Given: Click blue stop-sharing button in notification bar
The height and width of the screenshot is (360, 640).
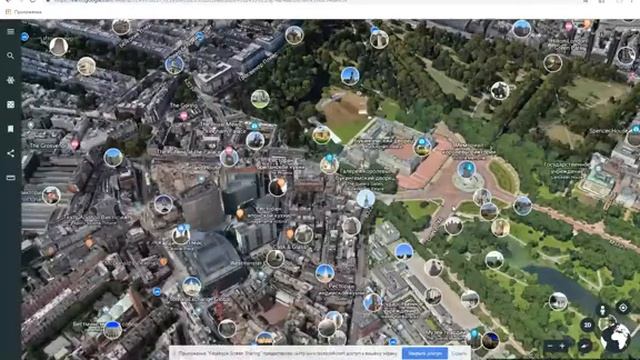Looking at the screenshot, I should pyautogui.click(x=424, y=353).
